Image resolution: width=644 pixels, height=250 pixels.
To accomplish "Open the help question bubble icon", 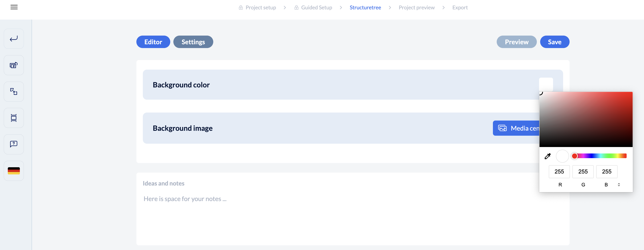I will point(14,144).
